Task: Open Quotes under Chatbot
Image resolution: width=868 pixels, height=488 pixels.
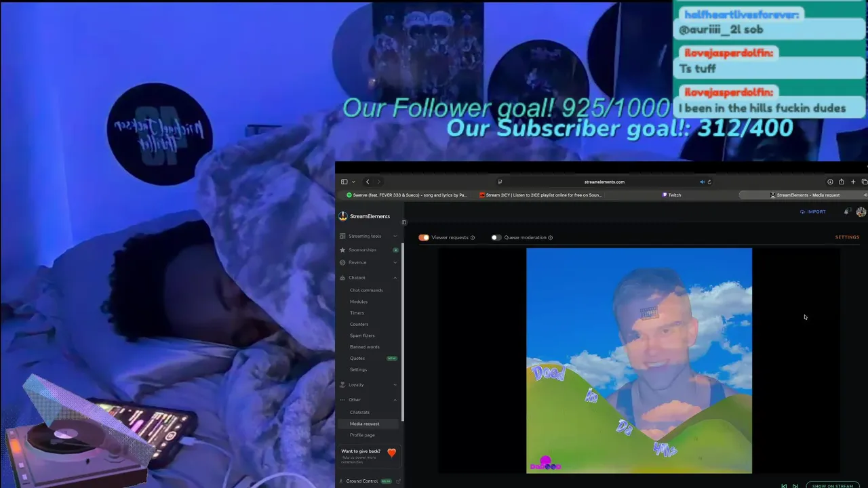Action: [x=357, y=359]
